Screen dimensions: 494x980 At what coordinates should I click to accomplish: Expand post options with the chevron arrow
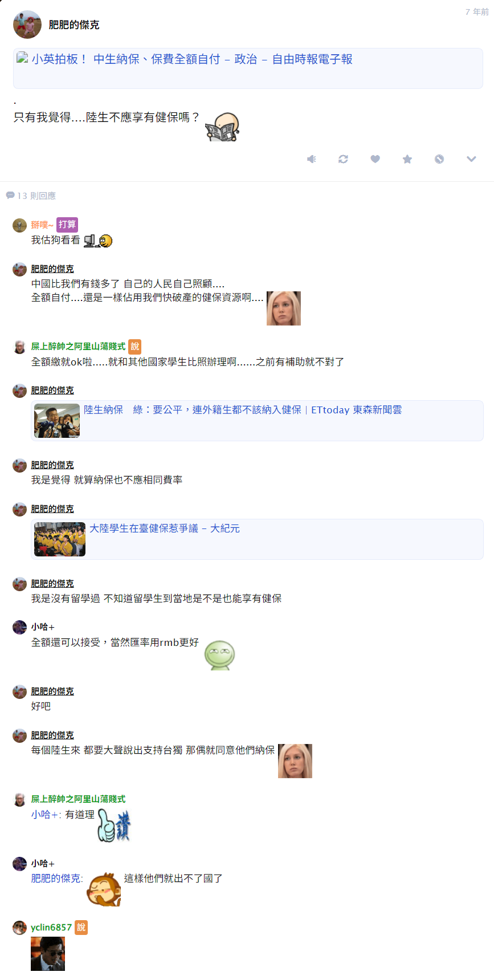(471, 159)
